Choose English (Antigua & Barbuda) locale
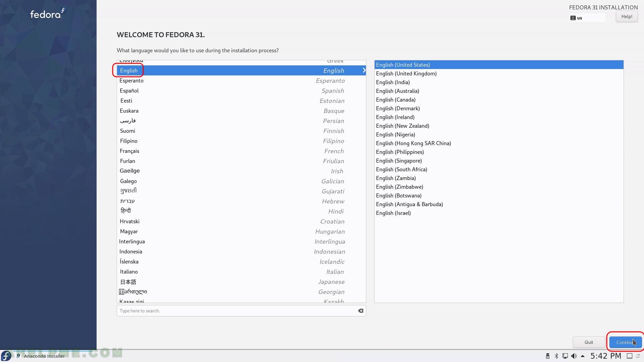 (499, 204)
